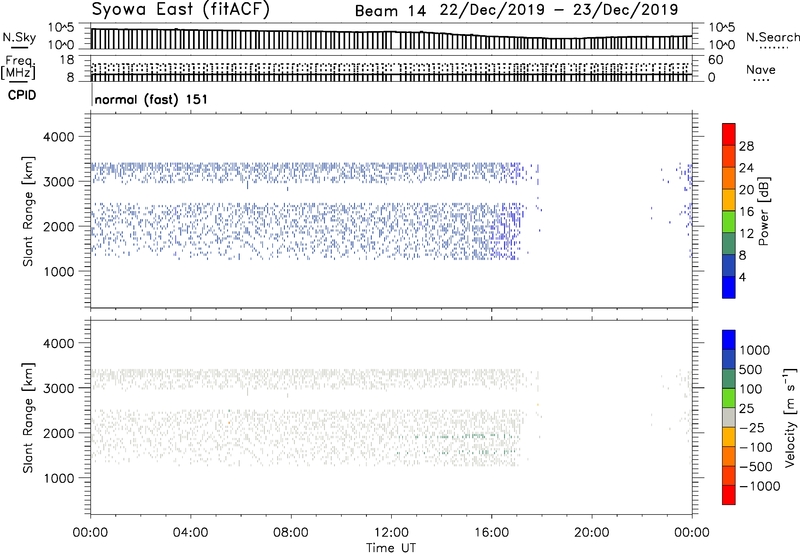Click the 'Slant Range [km]' title of the velocity panel

pyautogui.click(x=28, y=418)
